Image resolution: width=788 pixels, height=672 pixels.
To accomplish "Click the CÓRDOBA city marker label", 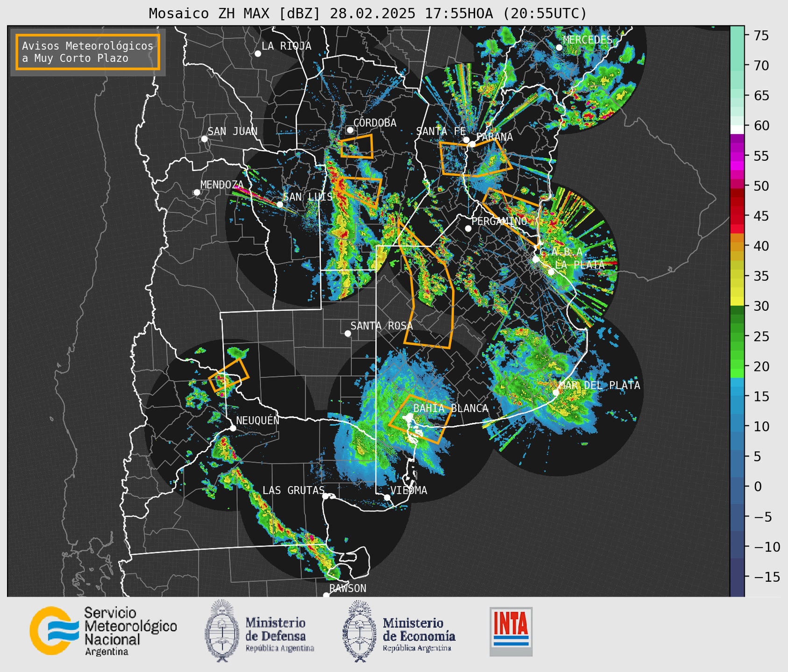I will [375, 122].
